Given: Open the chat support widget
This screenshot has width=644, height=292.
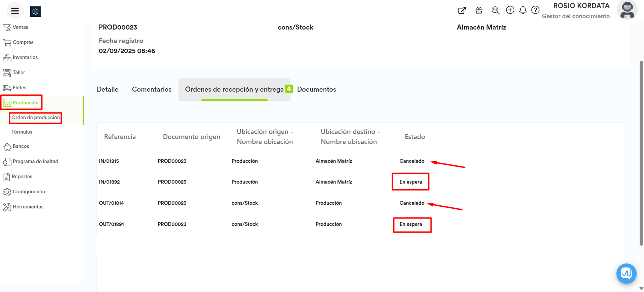Looking at the screenshot, I should (626, 274).
